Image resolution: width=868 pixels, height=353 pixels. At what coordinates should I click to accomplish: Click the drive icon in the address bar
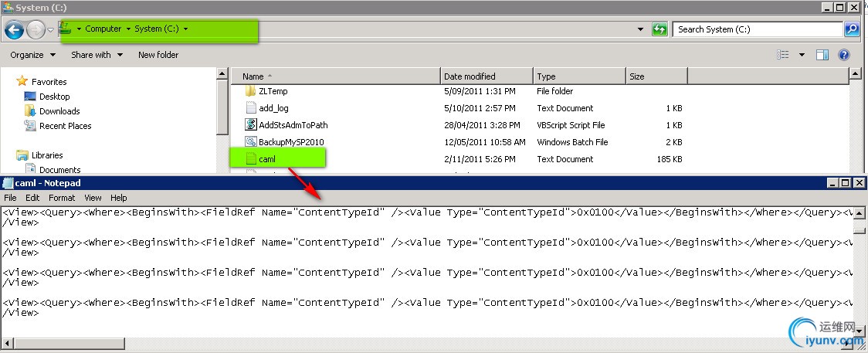point(66,29)
